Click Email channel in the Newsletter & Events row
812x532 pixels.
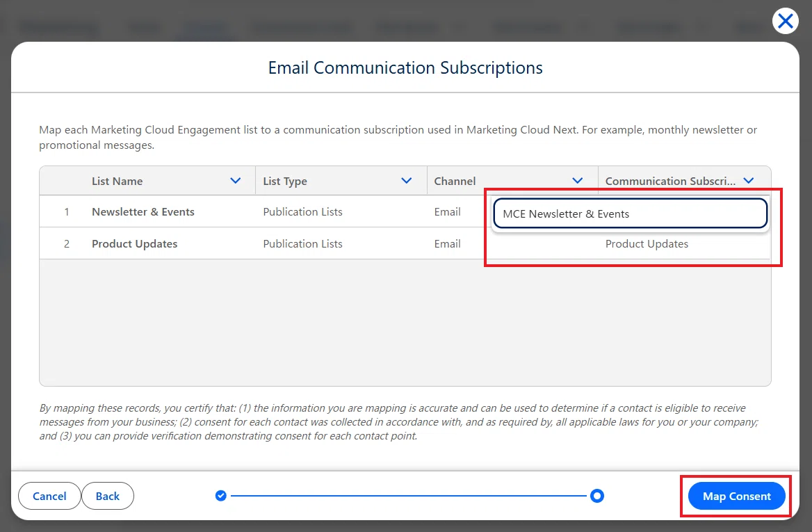448,212
